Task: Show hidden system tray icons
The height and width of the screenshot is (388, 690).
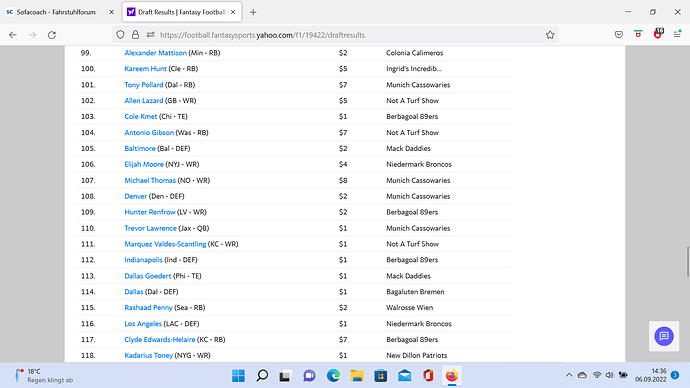Action: click(569, 375)
